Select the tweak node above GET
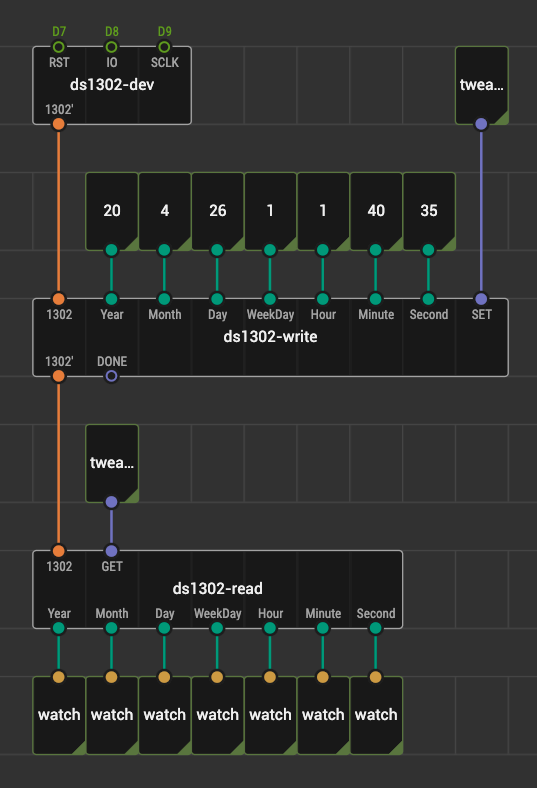The width and height of the screenshot is (537, 788). pos(112,463)
